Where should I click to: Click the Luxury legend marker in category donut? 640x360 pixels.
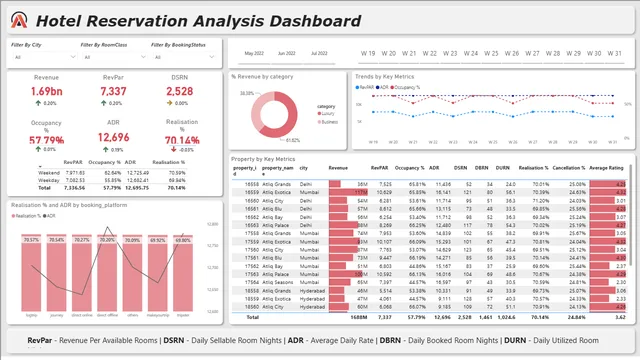pyautogui.click(x=319, y=113)
